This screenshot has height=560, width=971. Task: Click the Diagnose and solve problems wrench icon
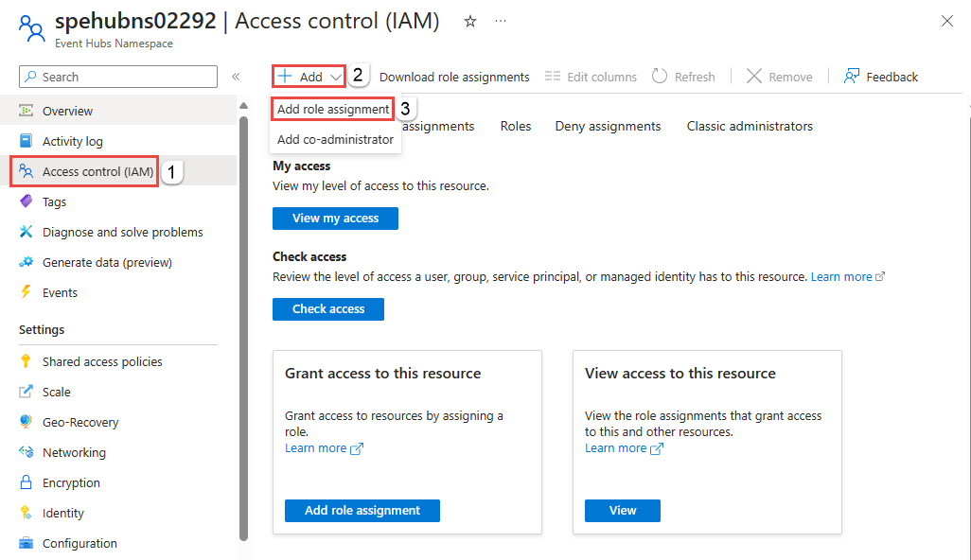(x=26, y=232)
